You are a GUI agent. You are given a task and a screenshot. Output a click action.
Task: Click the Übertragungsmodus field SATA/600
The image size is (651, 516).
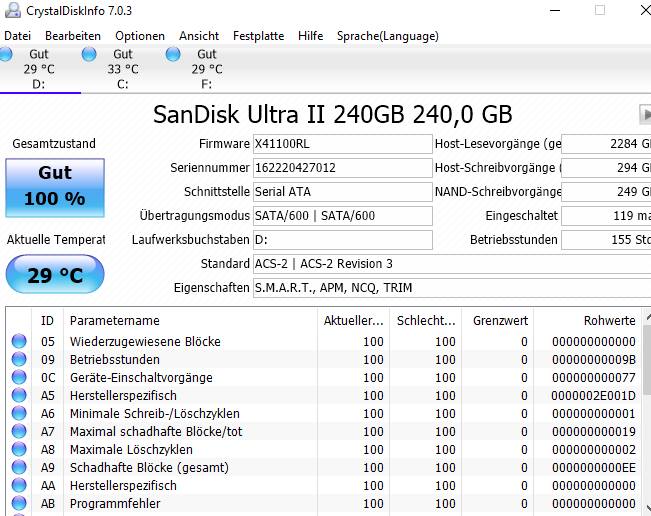point(343,216)
